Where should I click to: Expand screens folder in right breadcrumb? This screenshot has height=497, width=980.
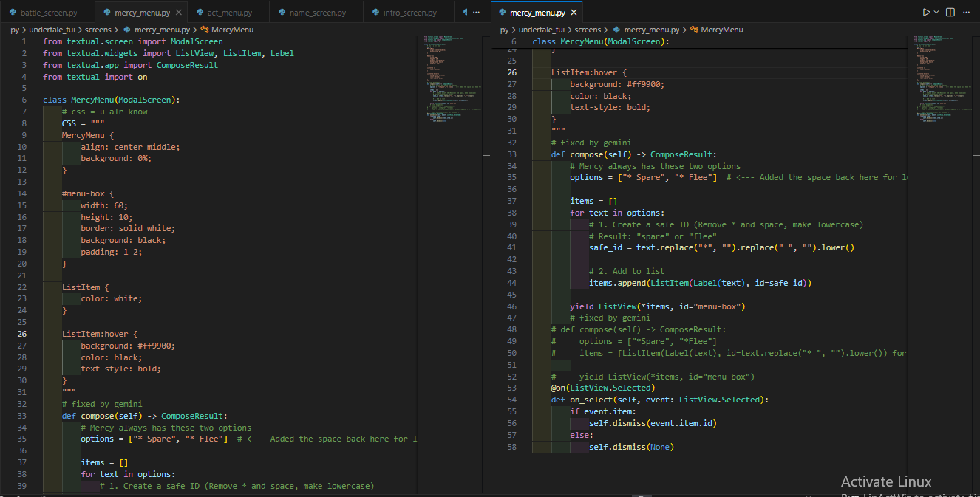click(588, 30)
